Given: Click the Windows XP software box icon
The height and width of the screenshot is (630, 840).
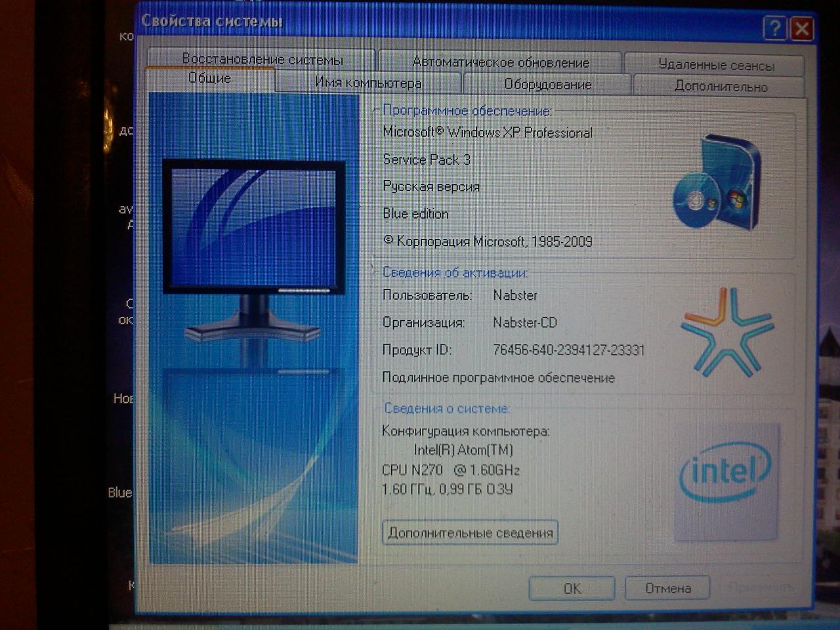Looking at the screenshot, I should [717, 182].
